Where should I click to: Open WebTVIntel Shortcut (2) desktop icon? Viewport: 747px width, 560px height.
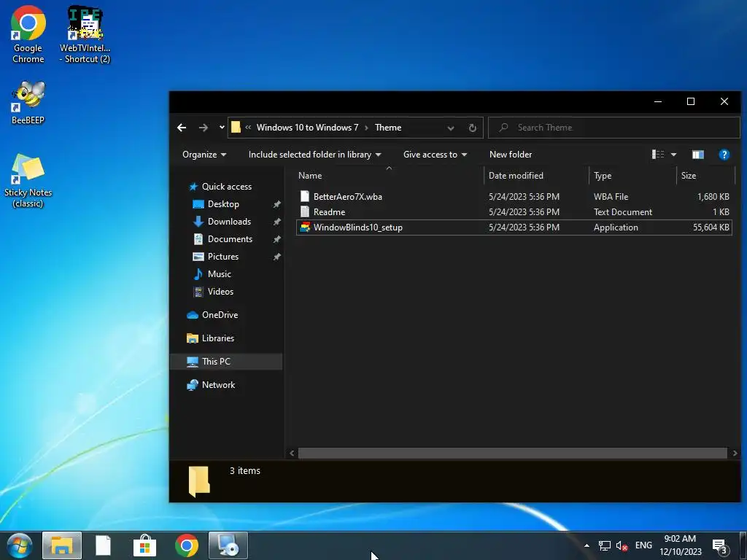pyautogui.click(x=85, y=34)
